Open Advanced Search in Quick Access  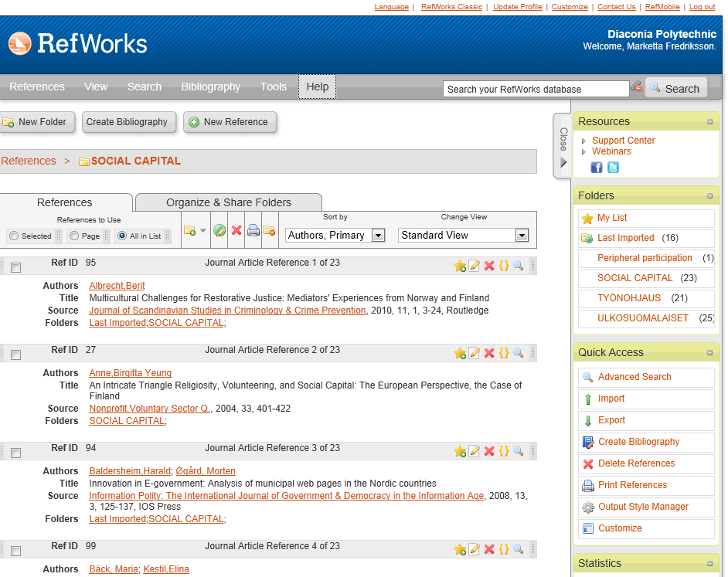point(646,377)
